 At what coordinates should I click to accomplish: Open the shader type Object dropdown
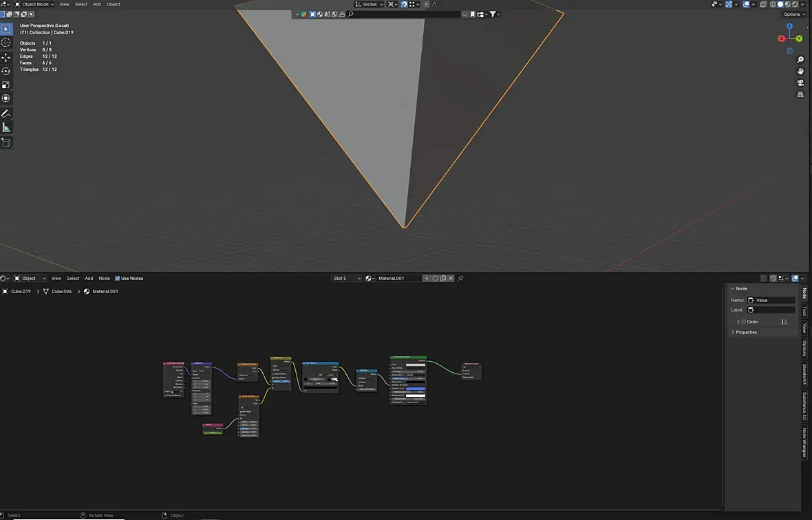point(30,279)
